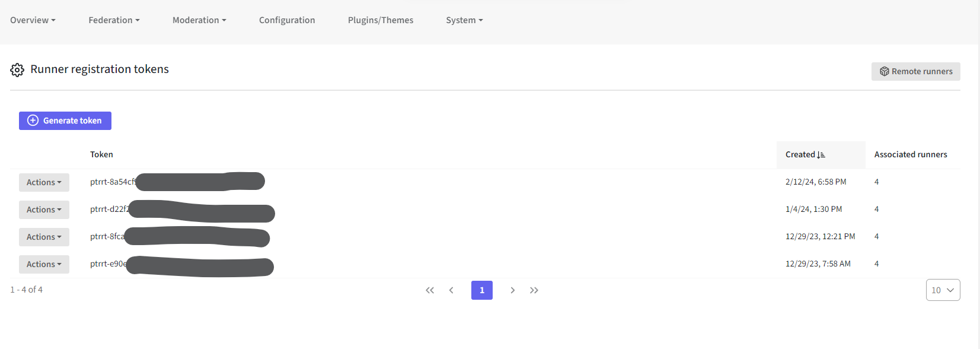Switch to the Configuration tab

(x=287, y=20)
